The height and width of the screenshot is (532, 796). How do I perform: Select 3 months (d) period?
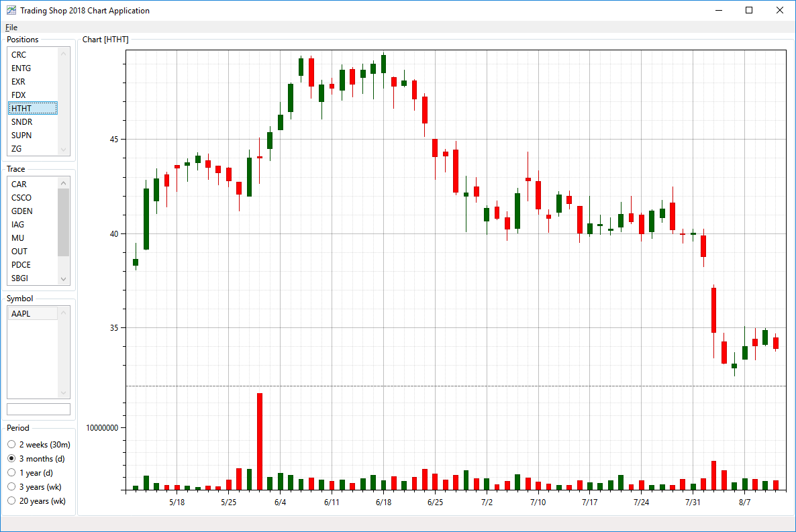(36, 458)
